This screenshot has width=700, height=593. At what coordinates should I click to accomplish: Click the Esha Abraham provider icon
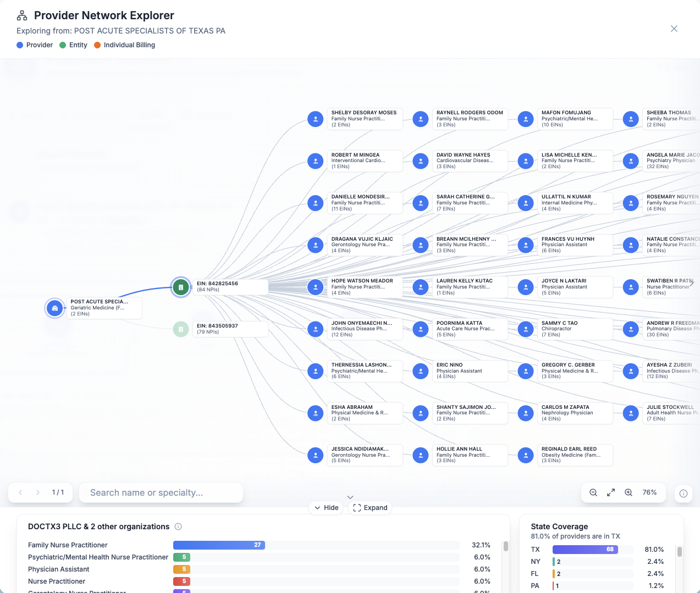point(315,413)
